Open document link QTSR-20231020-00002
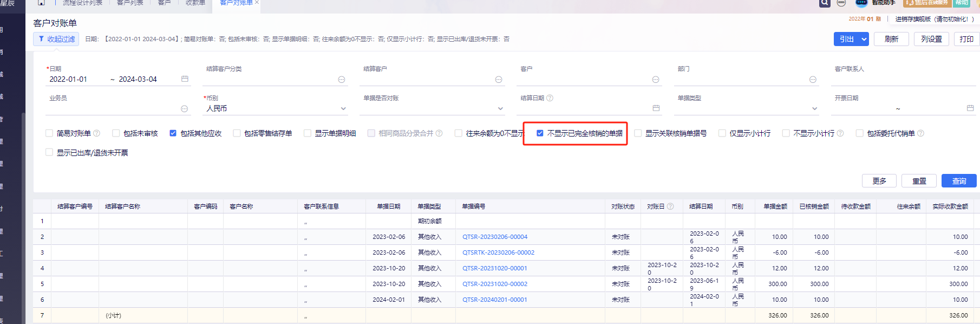Viewport: 980px width, 324px height. point(495,284)
